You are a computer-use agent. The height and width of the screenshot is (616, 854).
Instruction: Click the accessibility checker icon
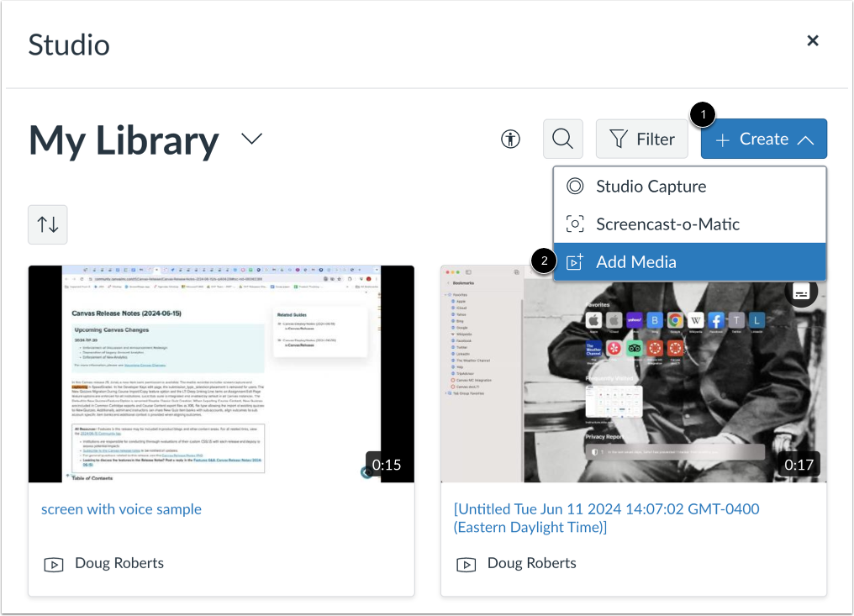tap(510, 139)
